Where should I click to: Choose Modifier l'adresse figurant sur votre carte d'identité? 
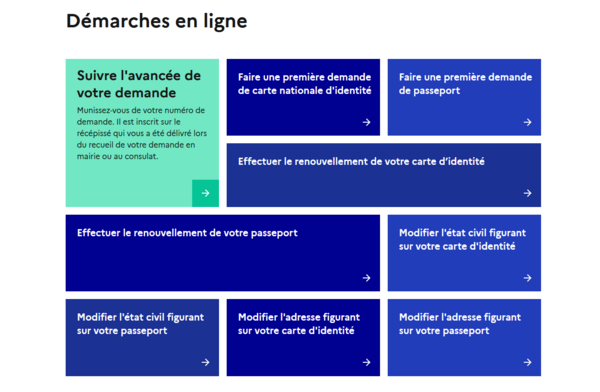(299, 324)
